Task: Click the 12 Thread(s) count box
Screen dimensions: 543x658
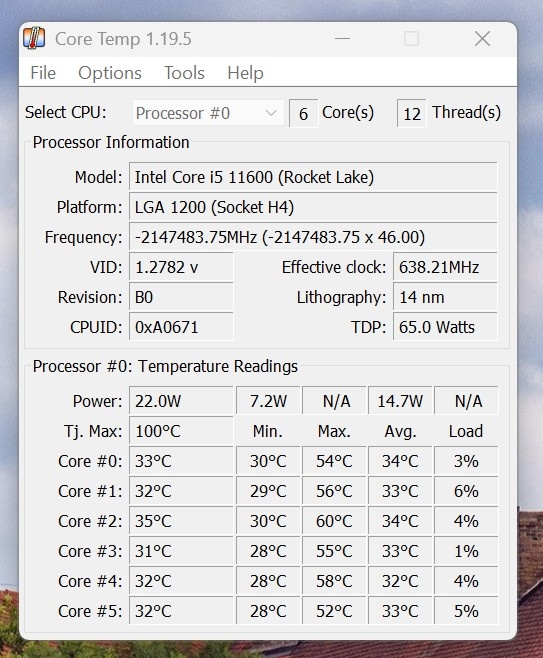Action: (412, 113)
